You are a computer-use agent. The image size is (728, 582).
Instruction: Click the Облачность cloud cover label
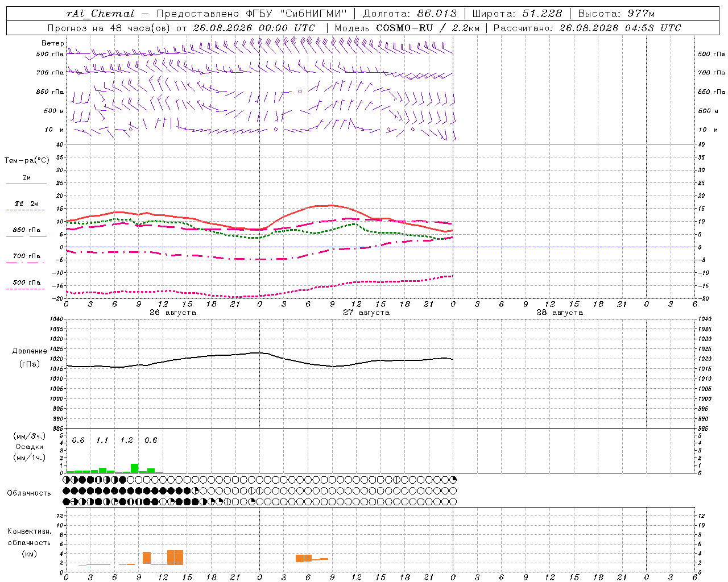[29, 493]
